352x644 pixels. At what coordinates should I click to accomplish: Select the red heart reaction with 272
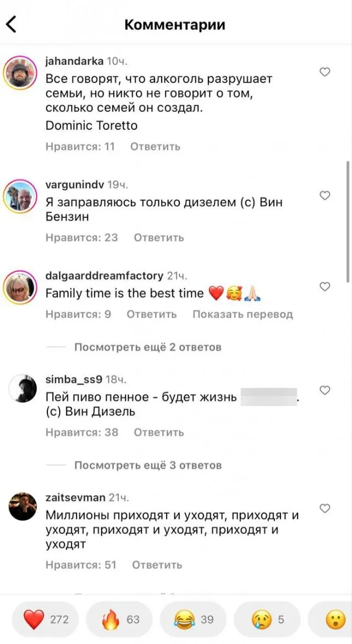(45, 619)
